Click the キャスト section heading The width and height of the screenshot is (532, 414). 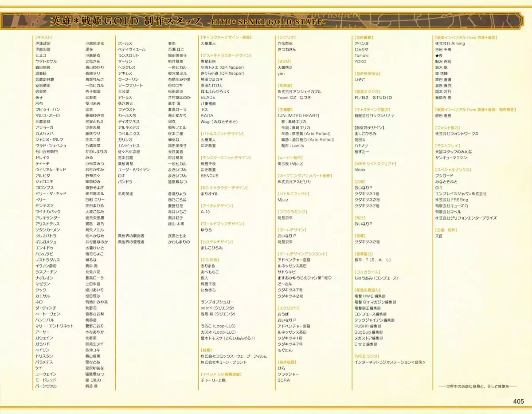[x=43, y=38]
